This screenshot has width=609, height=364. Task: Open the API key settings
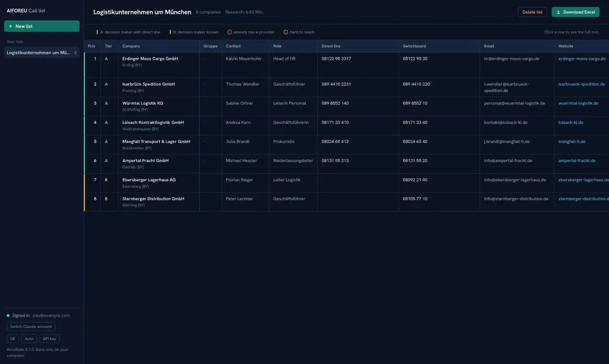49,339
